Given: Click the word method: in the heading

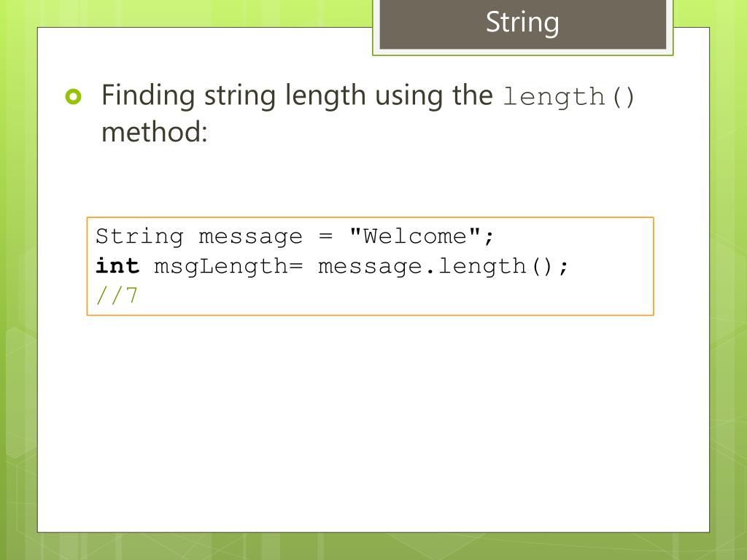Looking at the screenshot, I should (155, 132).
